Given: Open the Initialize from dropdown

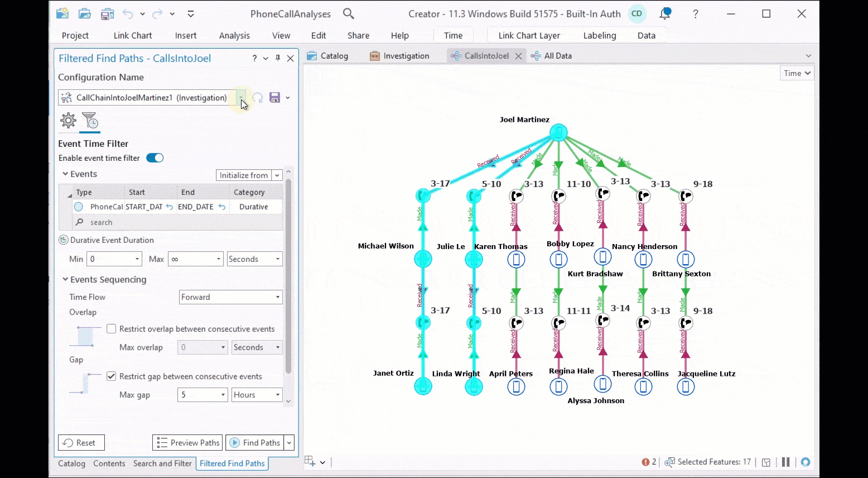Looking at the screenshot, I should click(277, 175).
